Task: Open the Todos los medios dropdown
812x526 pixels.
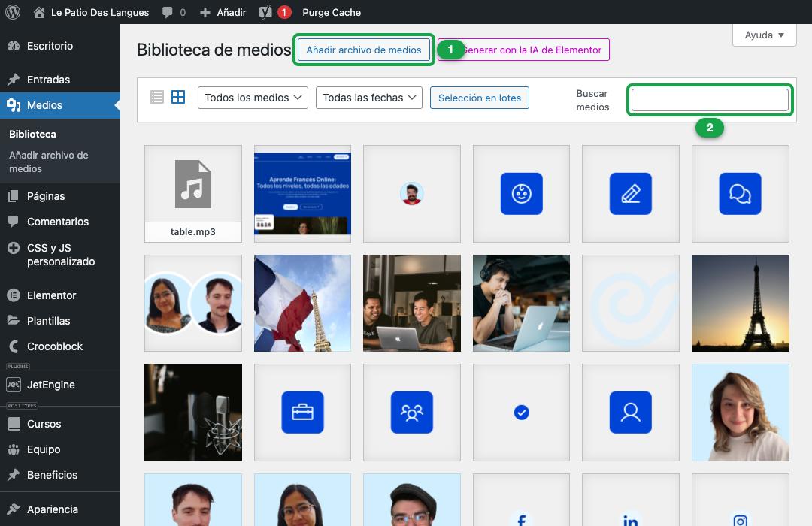Action: click(x=253, y=98)
